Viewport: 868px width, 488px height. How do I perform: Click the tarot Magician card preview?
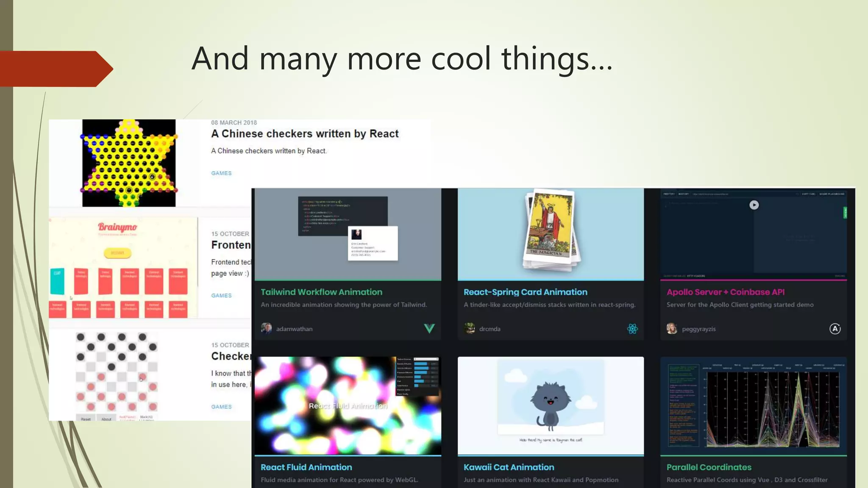pyautogui.click(x=550, y=231)
